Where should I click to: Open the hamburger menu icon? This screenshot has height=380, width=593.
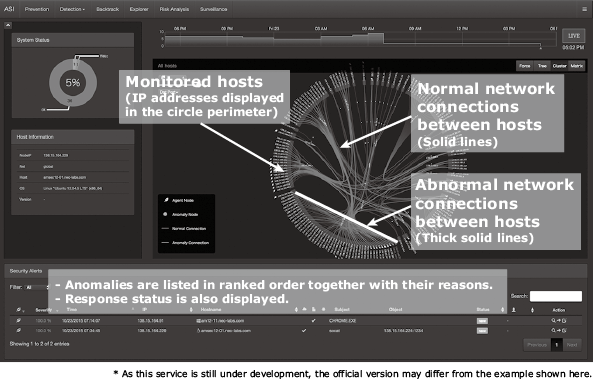click(584, 9)
